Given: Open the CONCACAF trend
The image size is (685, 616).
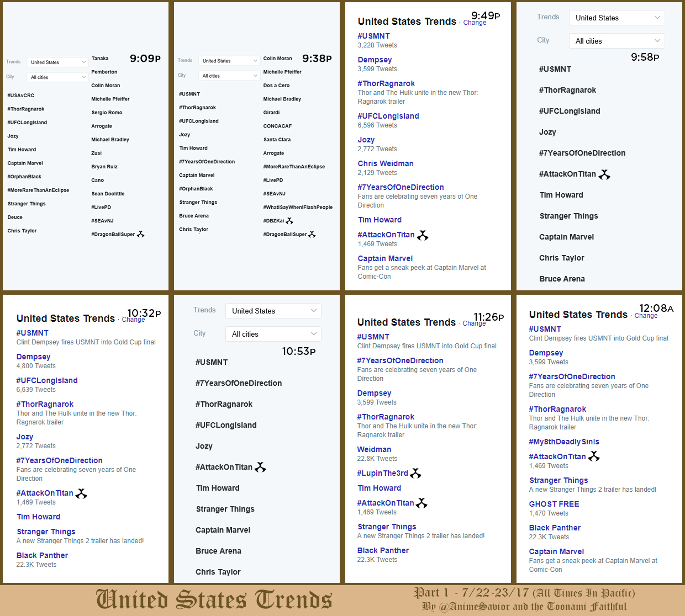Looking at the screenshot, I should tap(277, 126).
